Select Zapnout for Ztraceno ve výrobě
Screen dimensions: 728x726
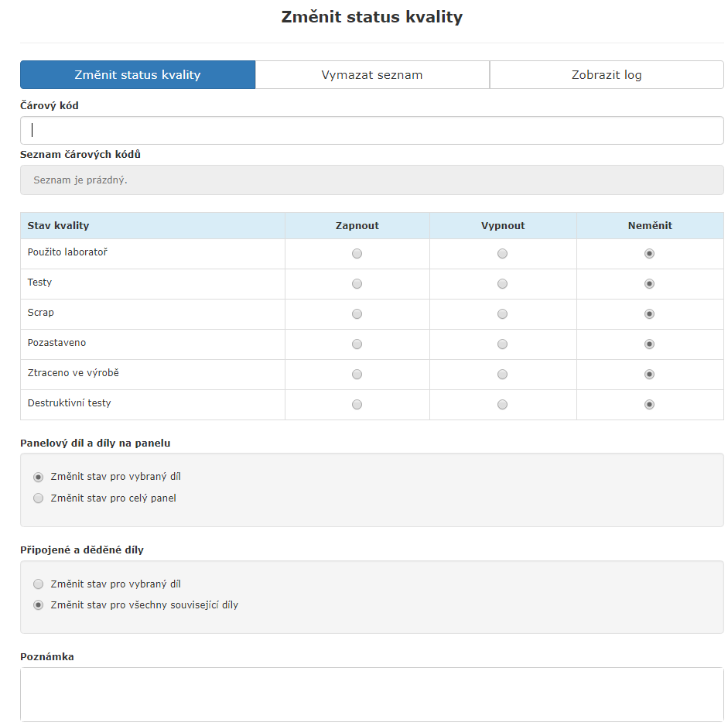[357, 375]
